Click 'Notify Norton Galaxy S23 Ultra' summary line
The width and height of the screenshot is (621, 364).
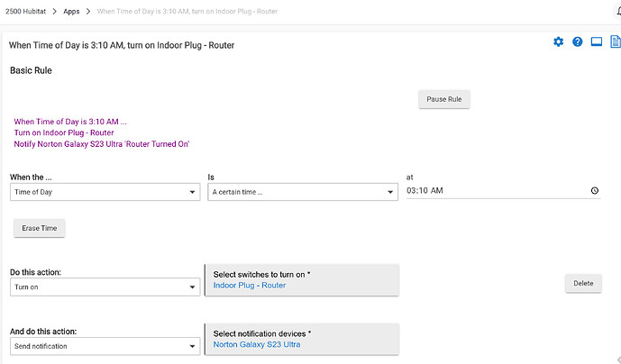101,144
